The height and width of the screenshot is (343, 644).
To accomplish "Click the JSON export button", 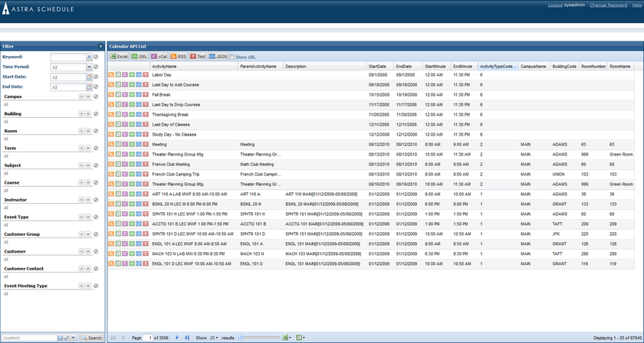I will [x=219, y=57].
